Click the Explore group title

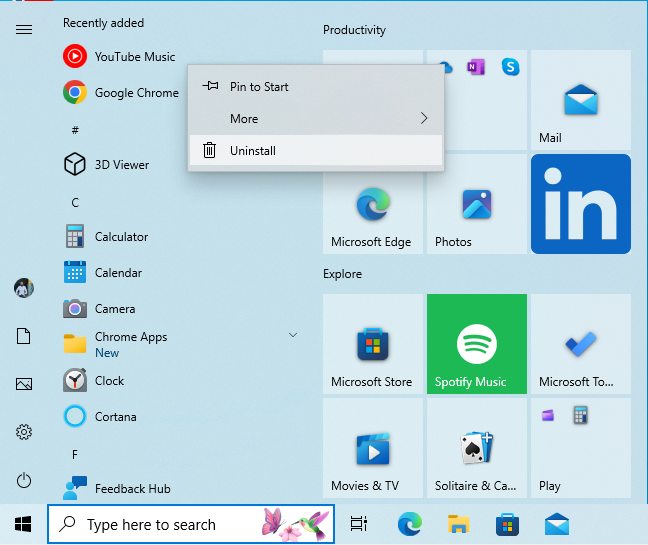[342, 274]
